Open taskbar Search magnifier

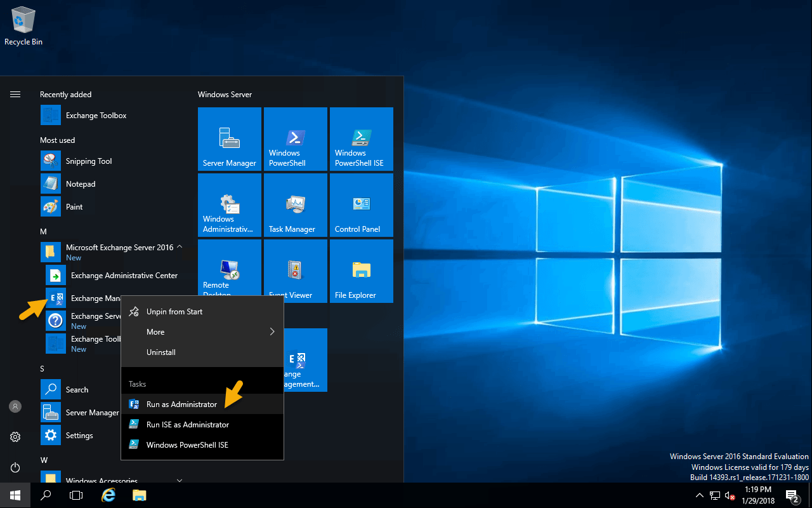pos(46,495)
